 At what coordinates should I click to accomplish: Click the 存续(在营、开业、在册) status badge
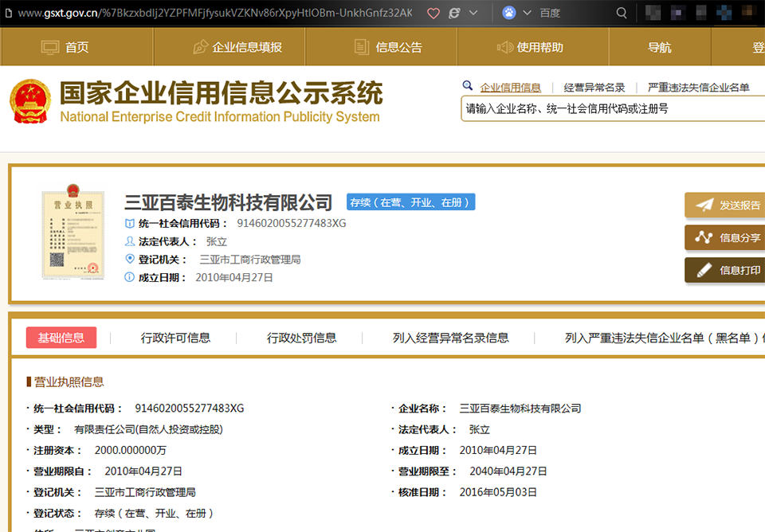pyautogui.click(x=411, y=201)
